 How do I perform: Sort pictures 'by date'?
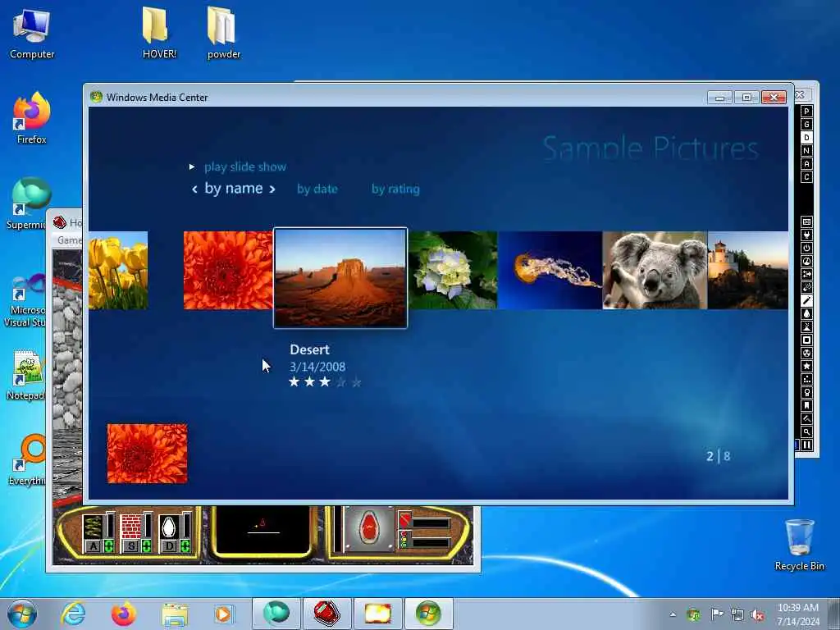click(x=317, y=189)
